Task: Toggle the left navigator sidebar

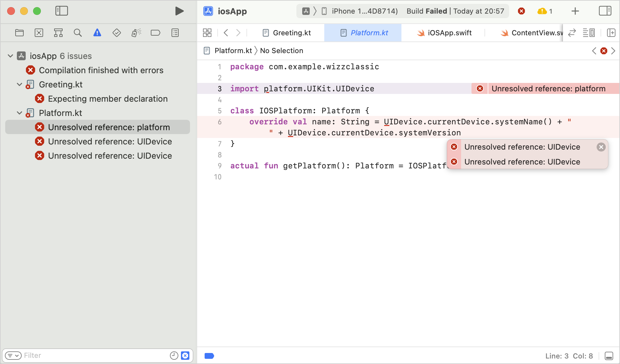Action: click(x=61, y=11)
